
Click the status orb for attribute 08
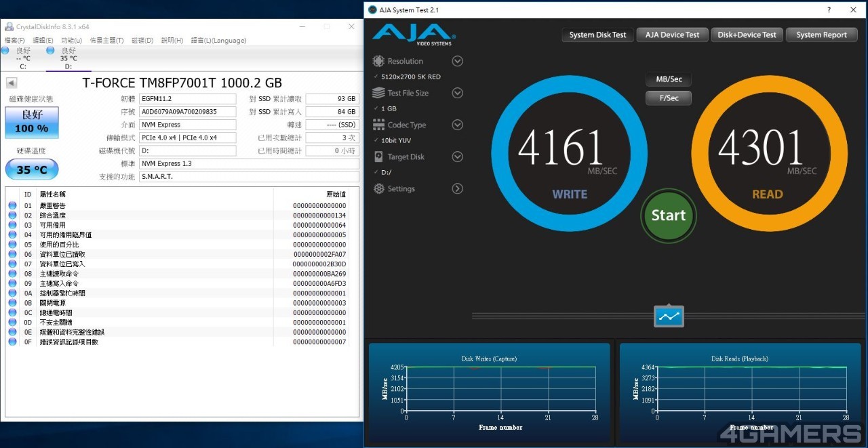pyautogui.click(x=12, y=274)
